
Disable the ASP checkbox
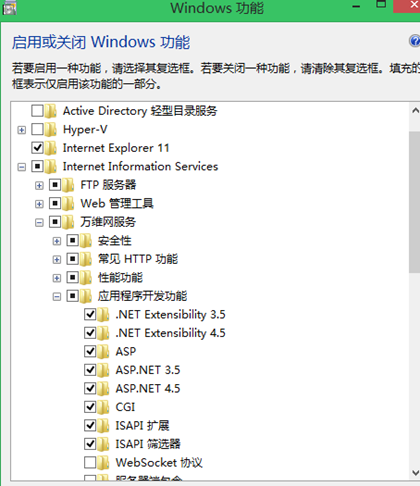(90, 351)
